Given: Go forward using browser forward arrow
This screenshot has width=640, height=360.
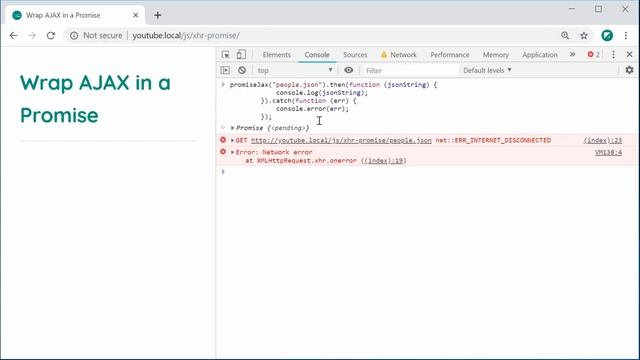Looking at the screenshot, I should [x=32, y=36].
